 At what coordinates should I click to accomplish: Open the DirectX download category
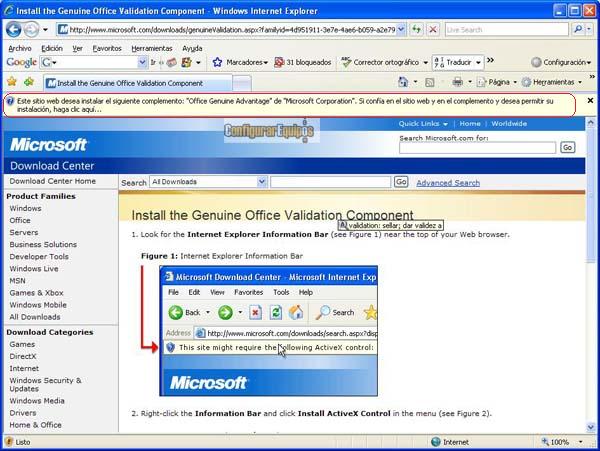pyautogui.click(x=23, y=356)
